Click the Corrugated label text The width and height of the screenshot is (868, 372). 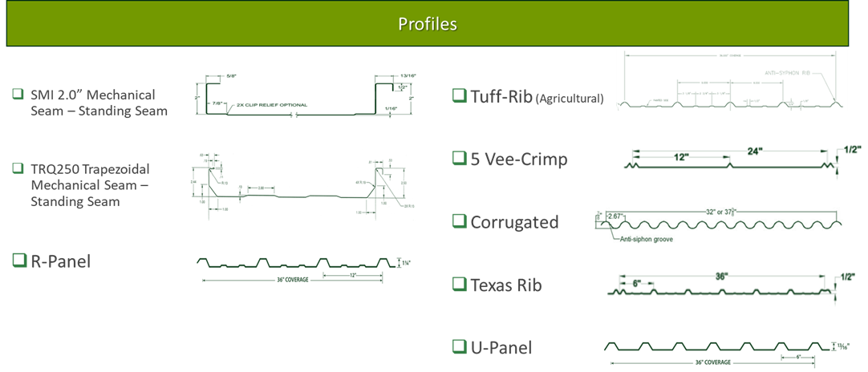(x=514, y=222)
